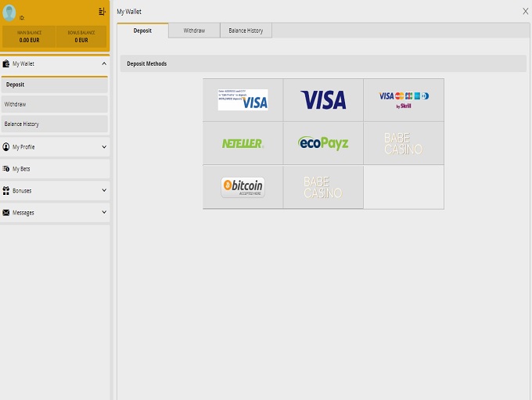This screenshot has height=400, width=532.
Task: Open the Balance History tab
Action: pyautogui.click(x=246, y=31)
